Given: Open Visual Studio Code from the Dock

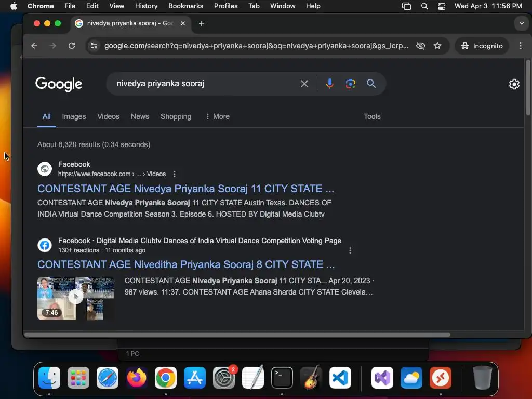Looking at the screenshot, I should click(340, 378).
